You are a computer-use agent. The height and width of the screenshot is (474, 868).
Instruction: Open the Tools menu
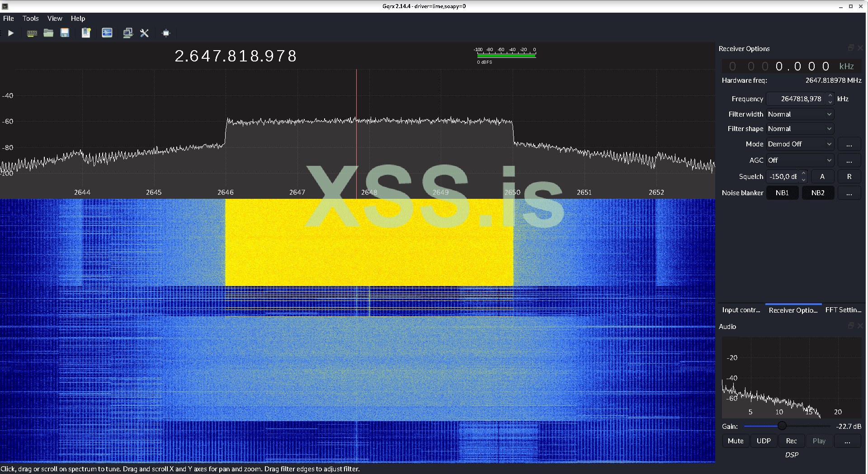[x=30, y=19]
